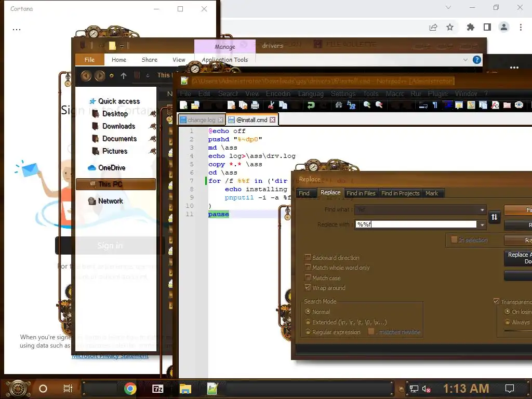
Task: Click the green Redo arrow icon
Action: pos(311,105)
